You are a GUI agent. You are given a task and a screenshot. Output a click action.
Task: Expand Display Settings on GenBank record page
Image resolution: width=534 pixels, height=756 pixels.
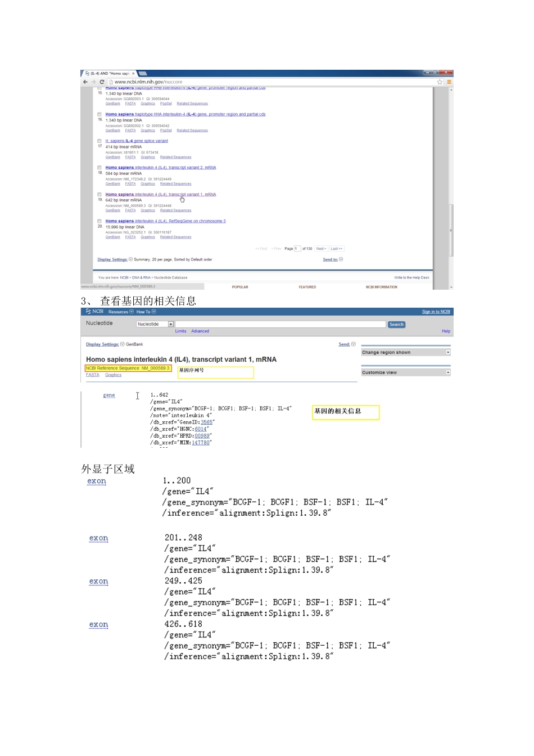click(105, 344)
